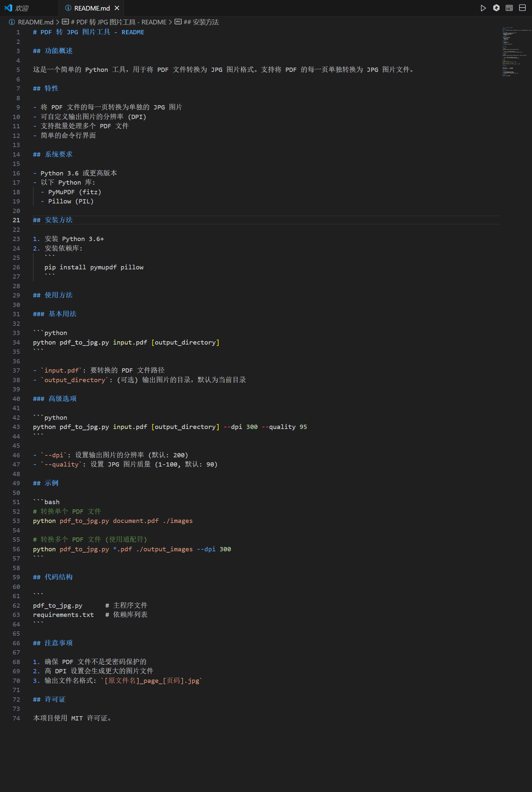Click 'Python 3.6 或更高版本'

79,173
